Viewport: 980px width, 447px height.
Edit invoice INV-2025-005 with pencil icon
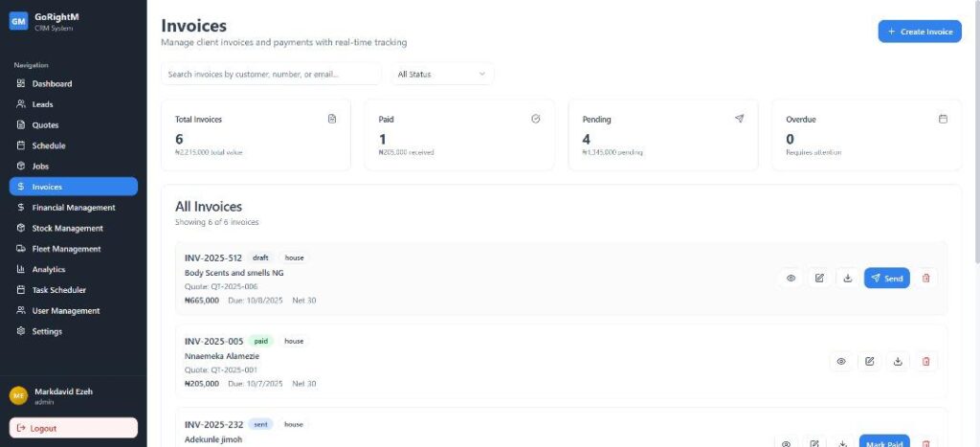tap(869, 362)
